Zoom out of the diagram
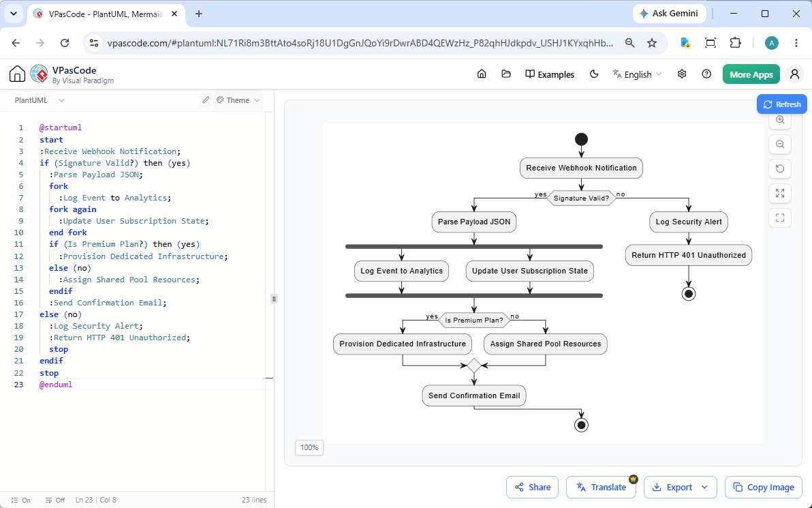 (780, 144)
